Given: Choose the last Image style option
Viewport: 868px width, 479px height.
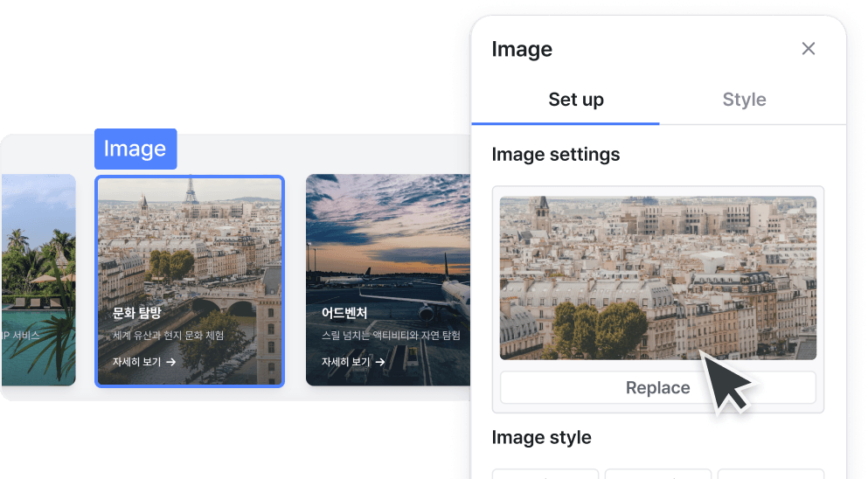Looking at the screenshot, I should click(769, 475).
